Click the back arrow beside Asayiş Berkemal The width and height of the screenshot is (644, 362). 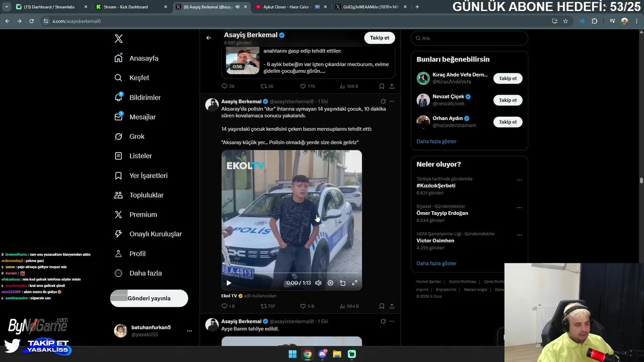208,38
